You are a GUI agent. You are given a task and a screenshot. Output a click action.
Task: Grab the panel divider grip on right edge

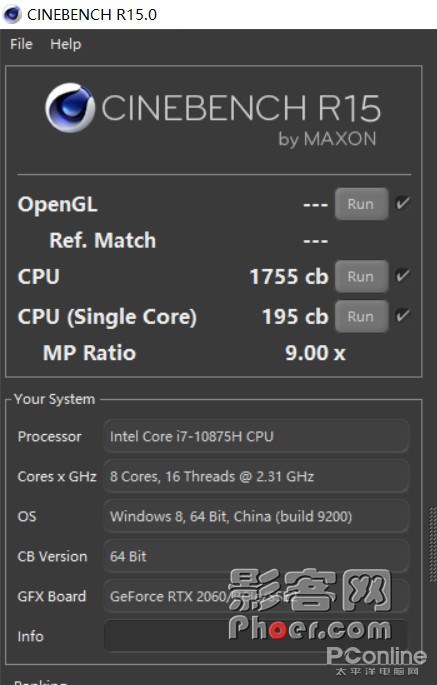pos(433,543)
